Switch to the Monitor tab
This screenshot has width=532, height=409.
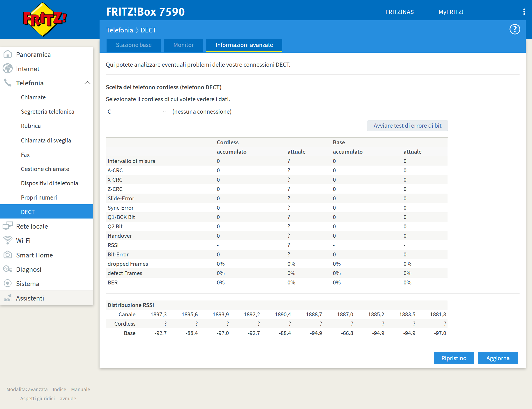click(x=183, y=45)
